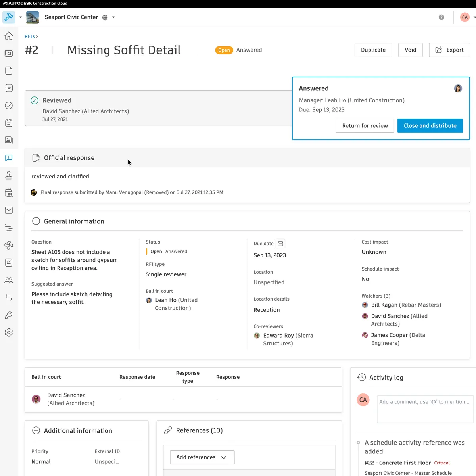
Task: Click the Void button
Action: 411,50
